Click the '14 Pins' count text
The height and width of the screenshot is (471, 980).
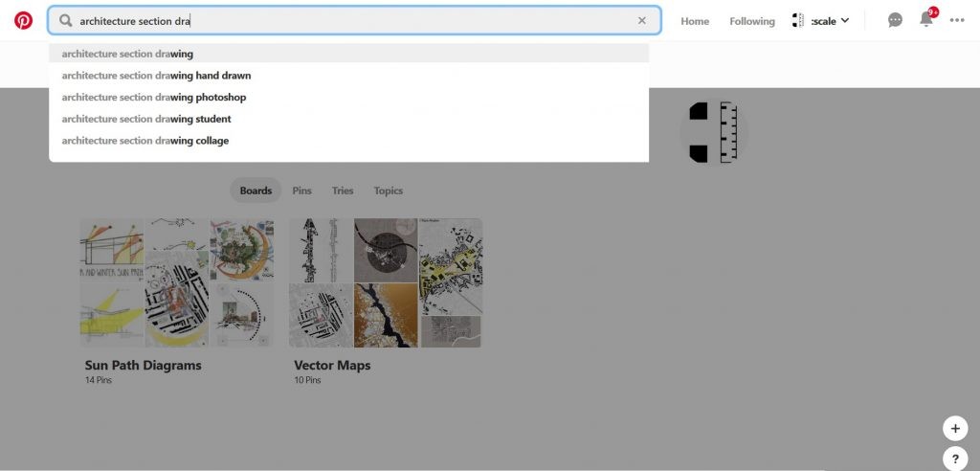(x=99, y=380)
